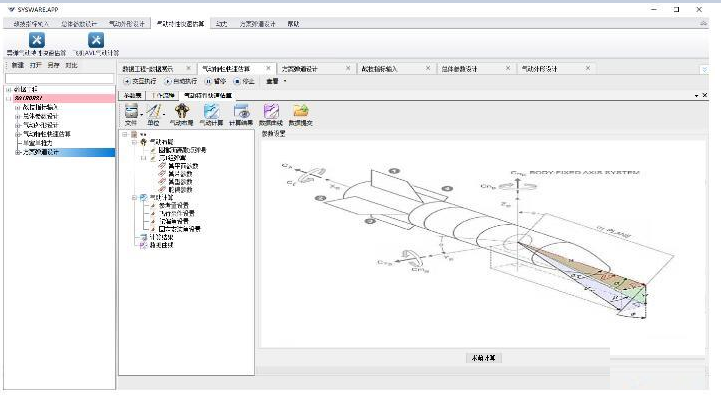Select the 翼片参数 tree item
The height and width of the screenshot is (397, 721).
[x=180, y=174]
